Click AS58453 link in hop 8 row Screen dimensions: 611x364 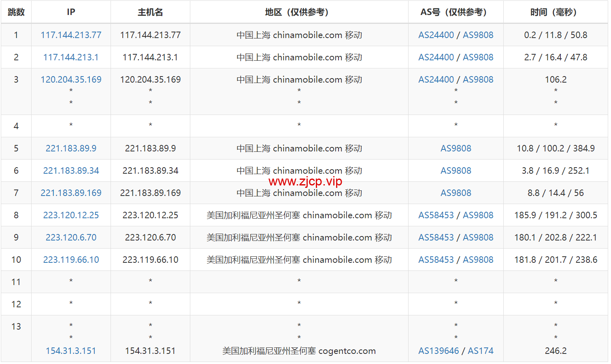(436, 215)
